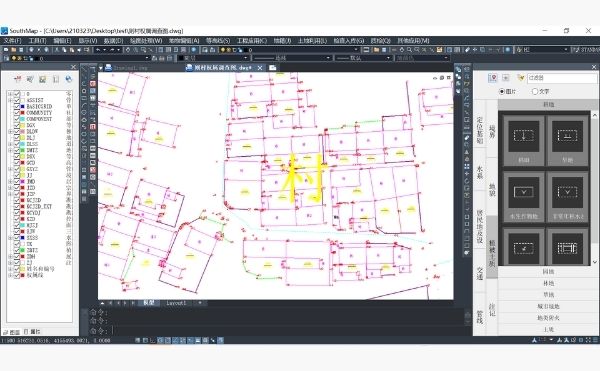Select the 旱地 dry land symbol icon
Viewport: 600px width, 371px height.
pos(567,141)
